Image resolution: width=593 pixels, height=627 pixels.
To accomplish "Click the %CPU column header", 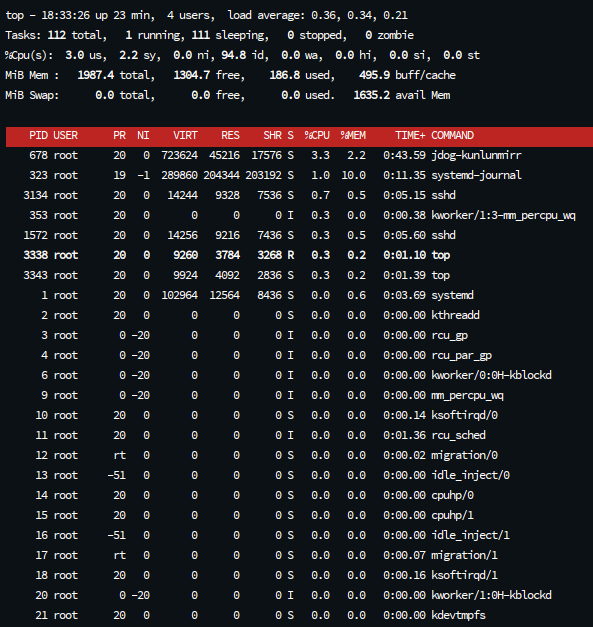I will tap(317, 136).
